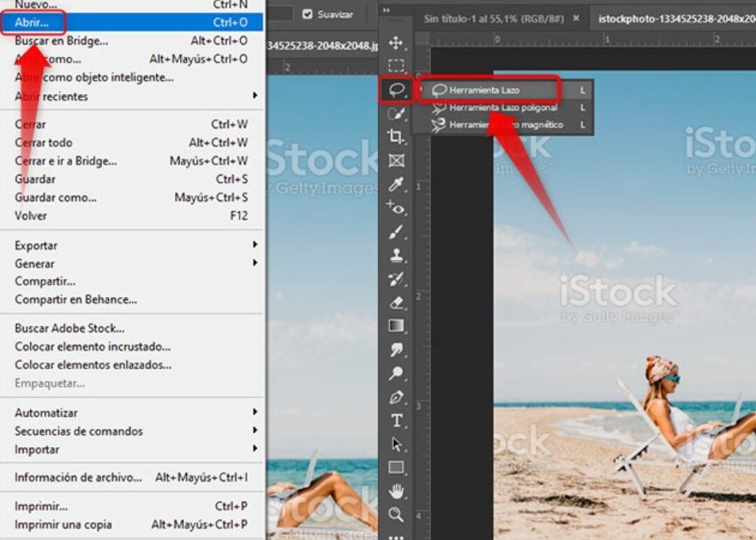Switch to istockphoto-1334525238 tab
The height and width of the screenshot is (540, 756).
[676, 19]
